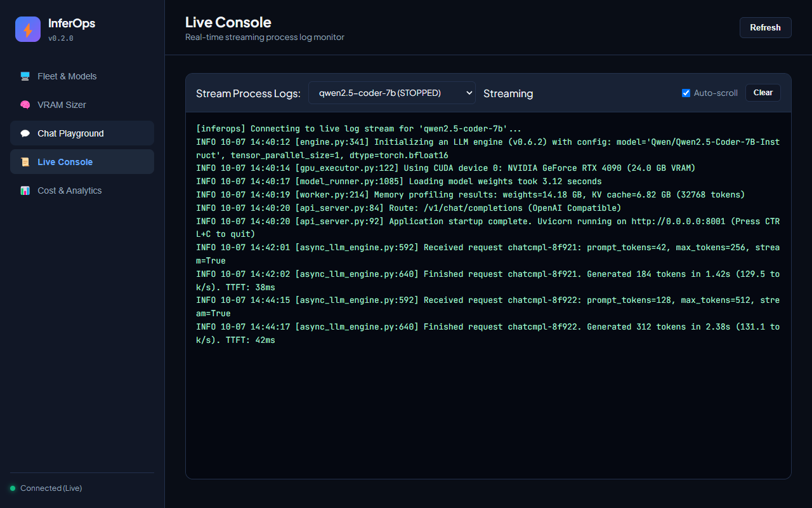Click the 'Stream Process Logs:' label
Viewport: 812px width, 508px height.
(248, 93)
